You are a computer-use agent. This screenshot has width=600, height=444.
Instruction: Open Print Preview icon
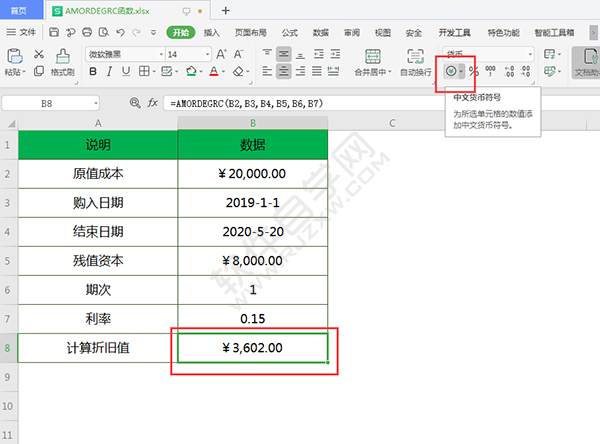point(103,33)
